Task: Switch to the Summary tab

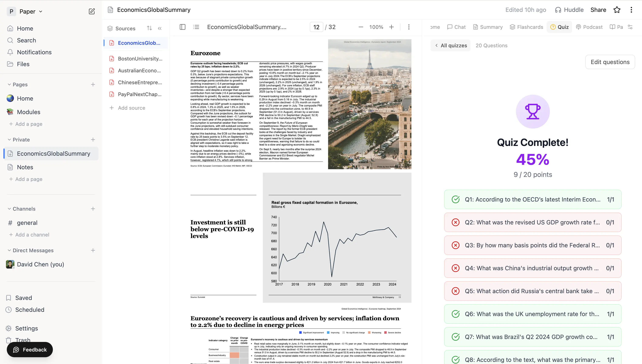Action: pyautogui.click(x=488, y=27)
